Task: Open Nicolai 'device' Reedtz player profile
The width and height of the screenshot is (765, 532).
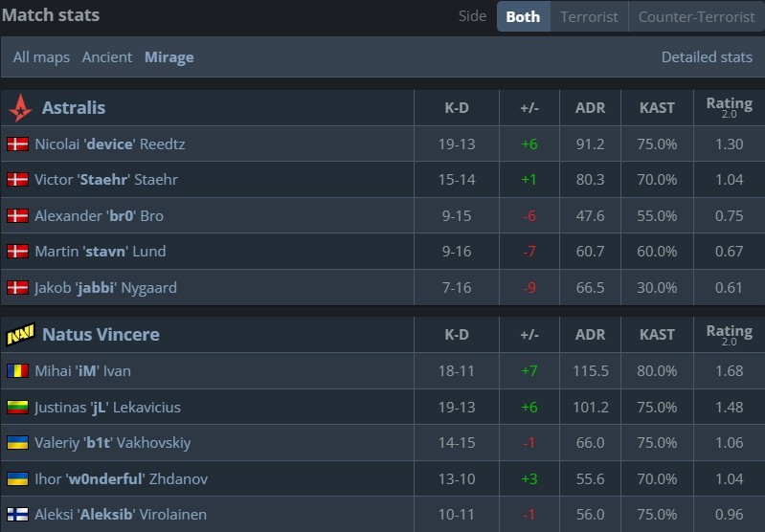Action: tap(110, 144)
